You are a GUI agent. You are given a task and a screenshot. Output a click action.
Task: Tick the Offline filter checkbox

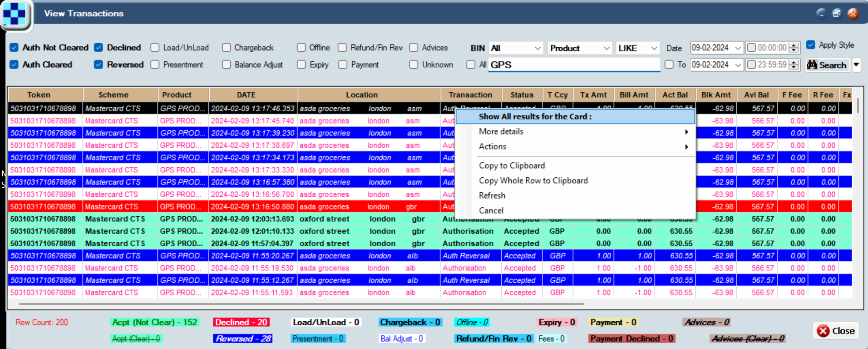[x=301, y=47]
